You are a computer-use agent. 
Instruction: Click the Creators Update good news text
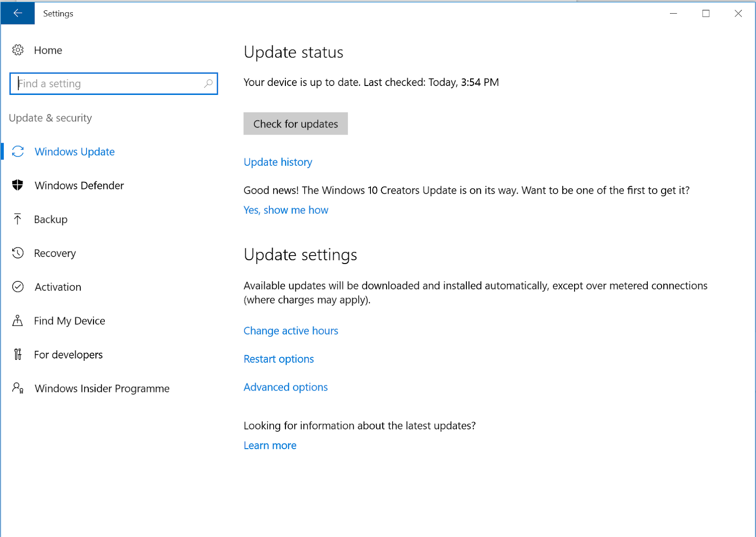467,190
